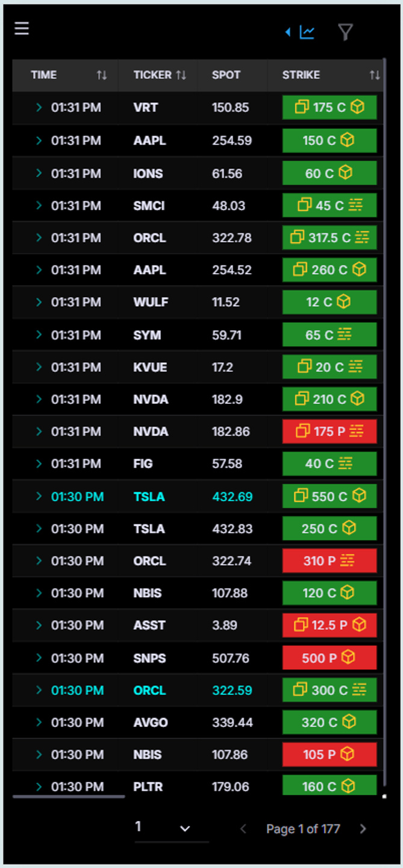The height and width of the screenshot is (868, 403).
Task: Click spot price 507.76
Action: coord(231,658)
